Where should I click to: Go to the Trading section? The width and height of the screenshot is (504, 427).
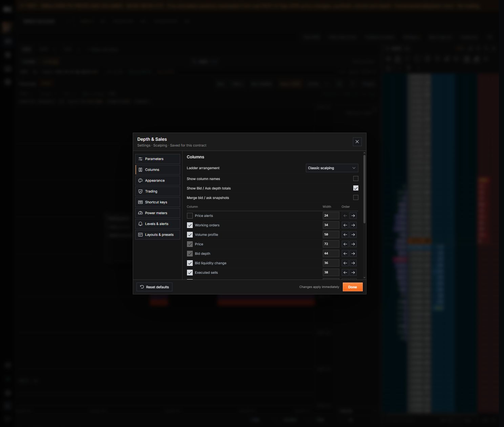point(157,192)
